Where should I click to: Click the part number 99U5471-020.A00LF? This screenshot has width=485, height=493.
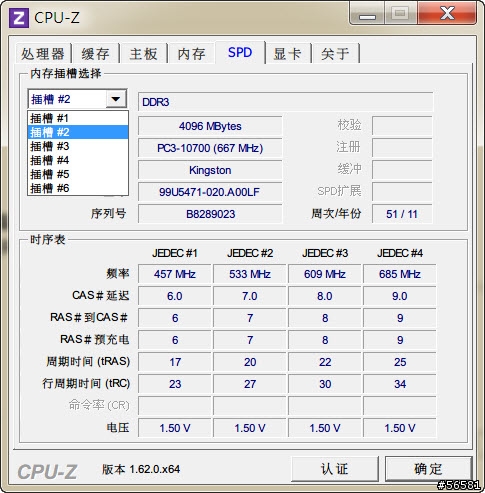click(210, 192)
